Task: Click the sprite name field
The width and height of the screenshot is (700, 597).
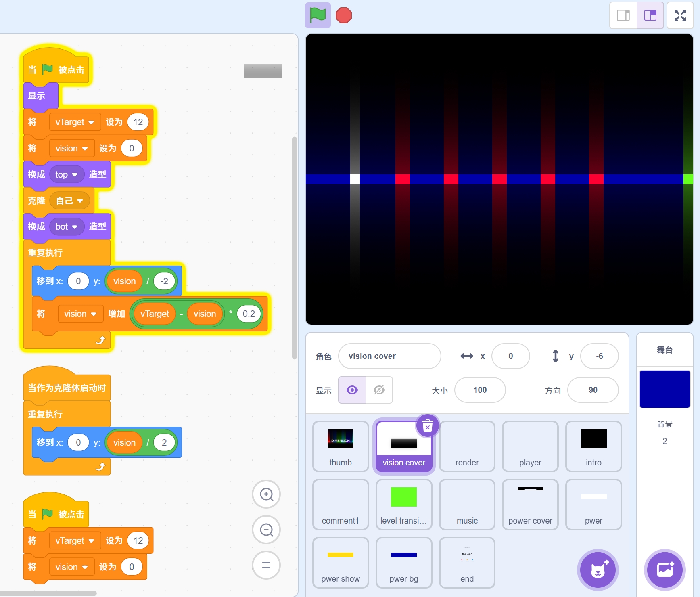Action: (389, 356)
